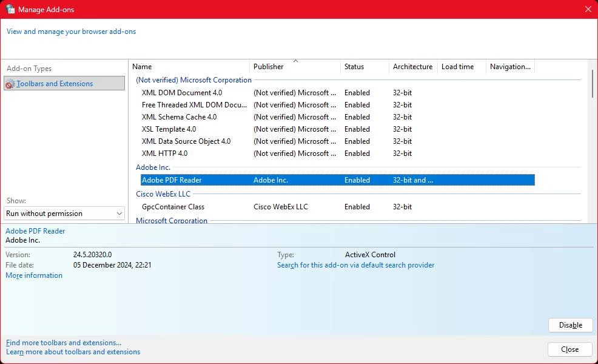Click Enabled status of XSL Template 4.0

pos(357,129)
